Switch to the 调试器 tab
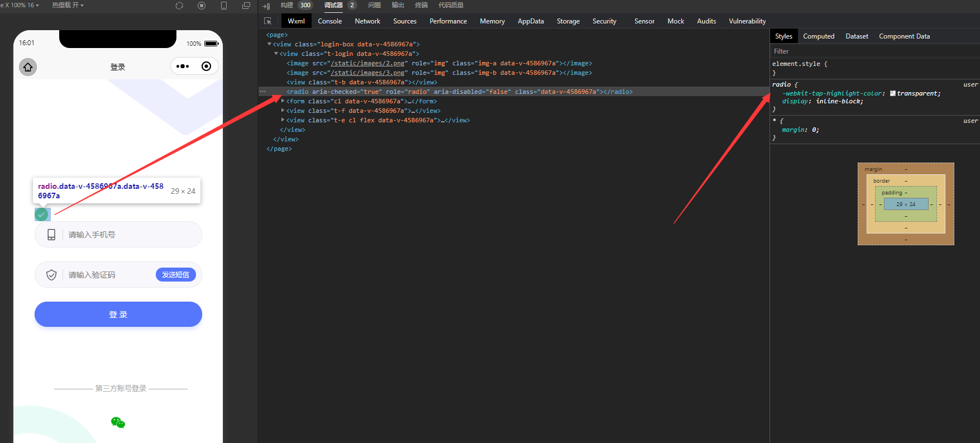 coord(333,5)
